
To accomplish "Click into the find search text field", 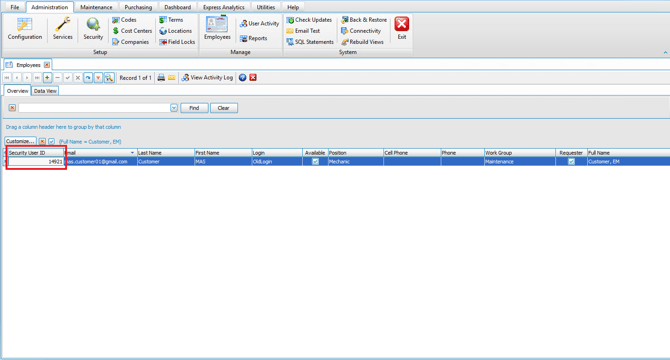I will point(94,108).
